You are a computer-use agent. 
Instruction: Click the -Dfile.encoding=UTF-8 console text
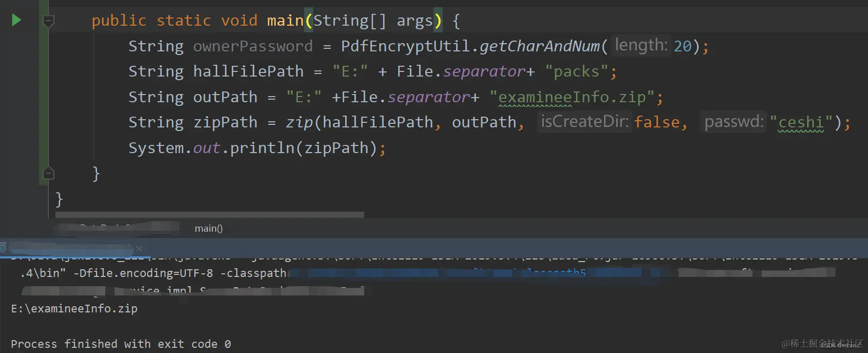142,273
